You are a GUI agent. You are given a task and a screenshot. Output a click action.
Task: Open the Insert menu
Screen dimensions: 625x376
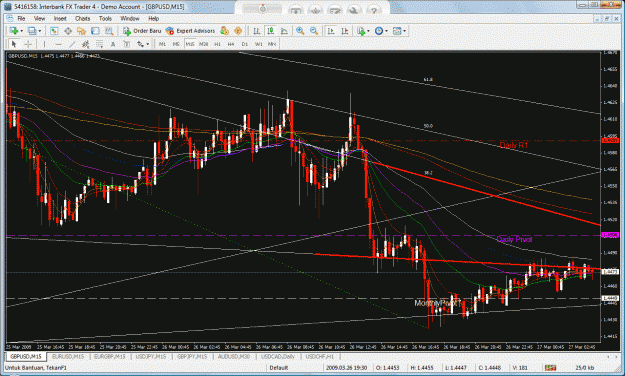tap(60, 18)
